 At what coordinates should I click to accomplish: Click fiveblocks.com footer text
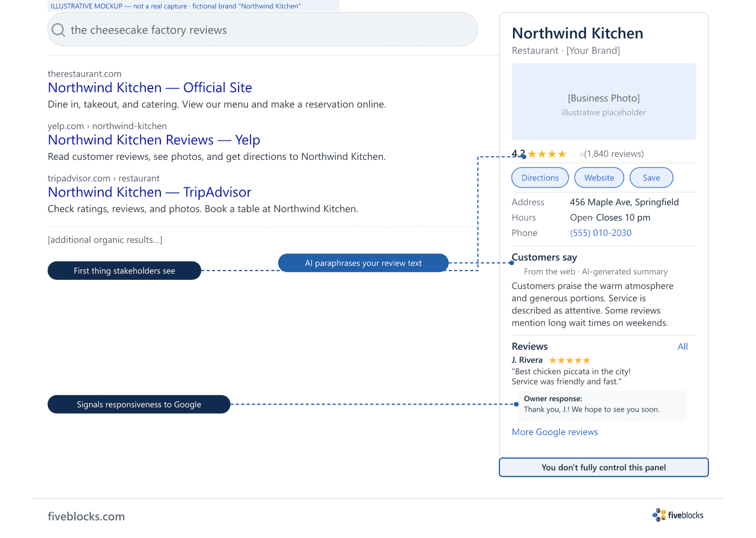(86, 516)
